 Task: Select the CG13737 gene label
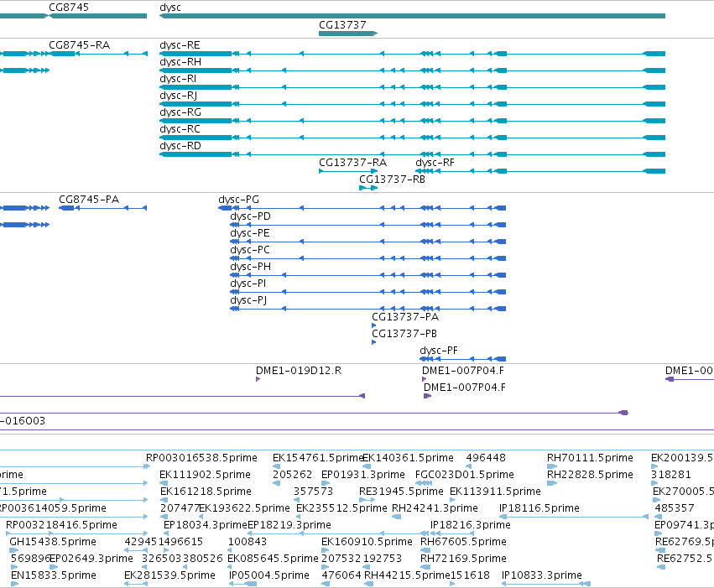pos(342,25)
